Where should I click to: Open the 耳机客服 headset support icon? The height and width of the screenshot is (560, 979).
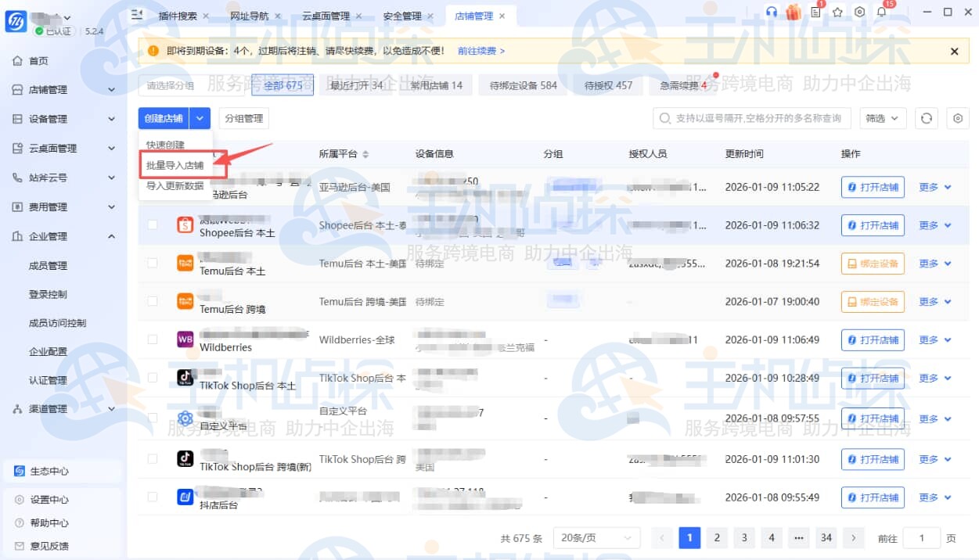[x=772, y=13]
